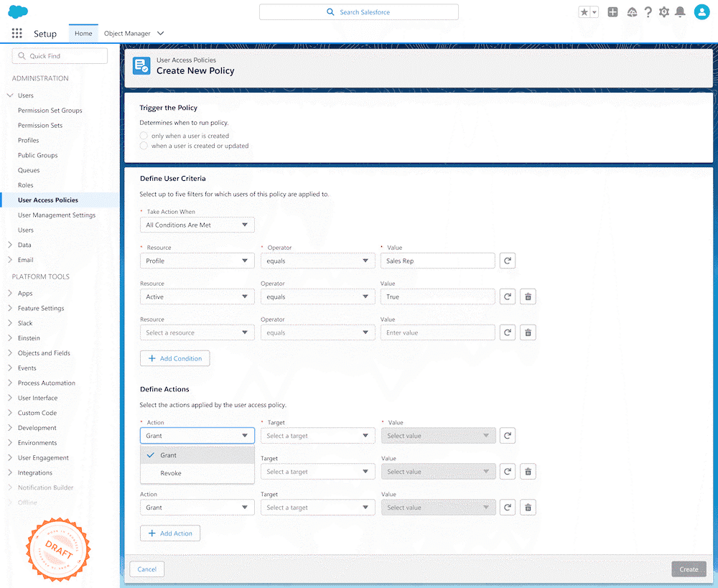This screenshot has height=588, width=718.
Task: Select 'when a user is created or updated'
Action: pyautogui.click(x=144, y=146)
